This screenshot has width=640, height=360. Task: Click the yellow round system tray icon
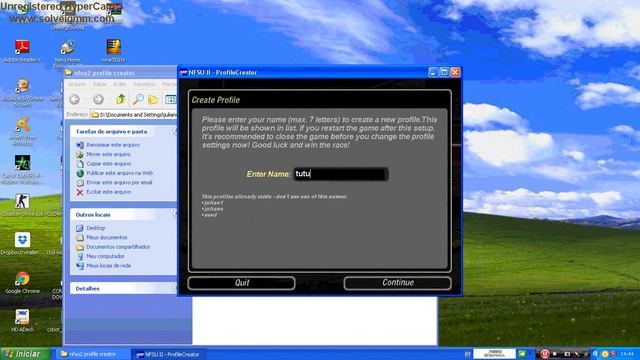(x=605, y=354)
